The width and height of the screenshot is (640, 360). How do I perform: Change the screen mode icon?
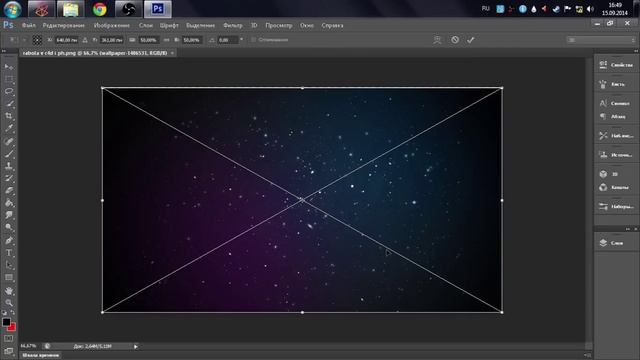tap(9, 351)
